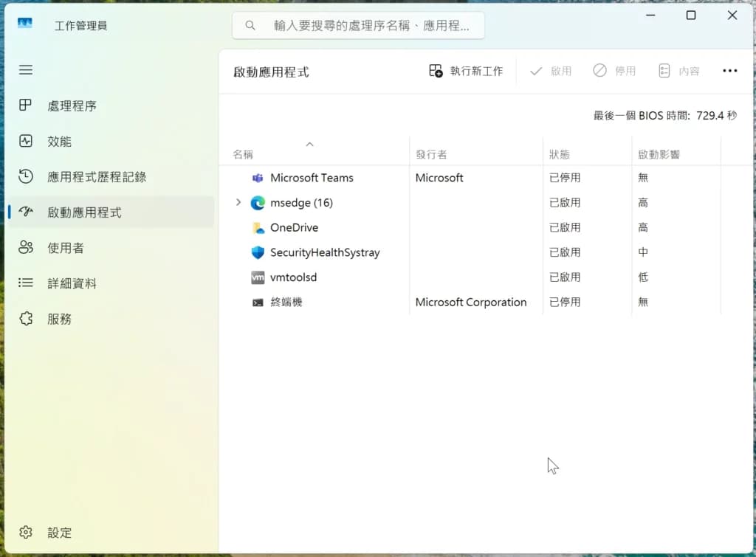Open 詳細資料 page

point(111,283)
